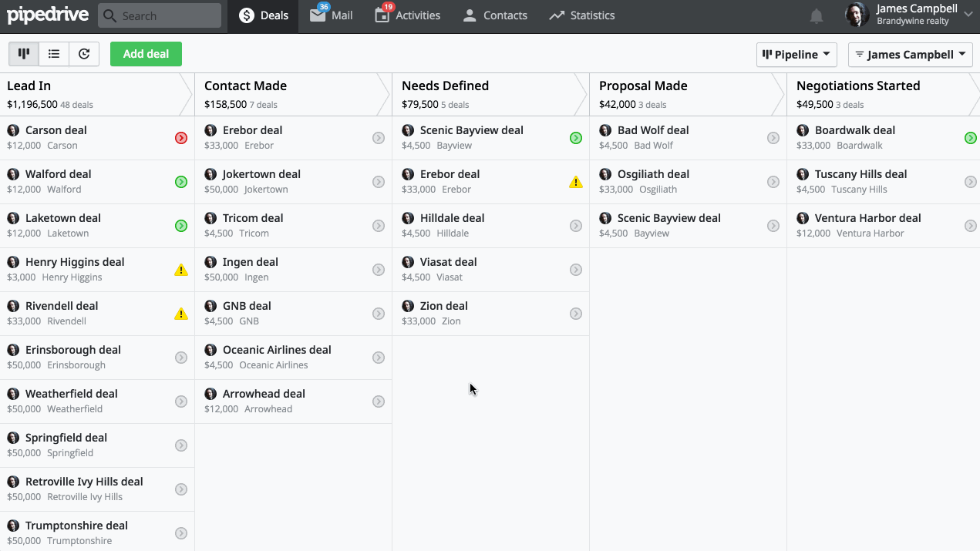Click warning icon on Needs Defined Erebor deal
Image resolution: width=980 pixels, height=551 pixels.
(576, 182)
